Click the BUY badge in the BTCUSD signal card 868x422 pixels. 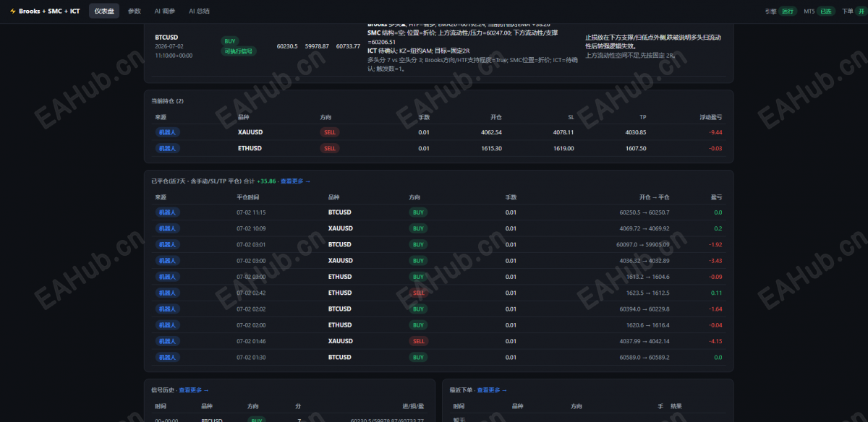(230, 41)
